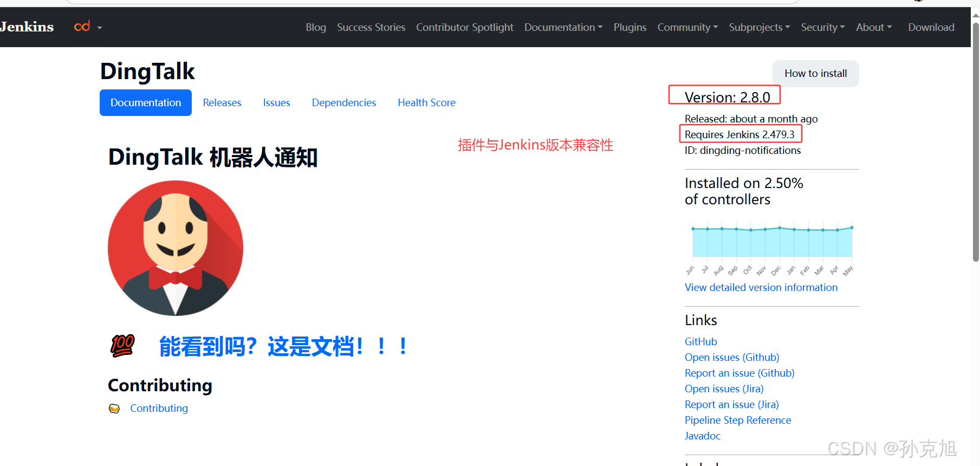The width and height of the screenshot is (980, 466).
Task: Open Report an issue (Jira) link
Action: [x=732, y=404]
